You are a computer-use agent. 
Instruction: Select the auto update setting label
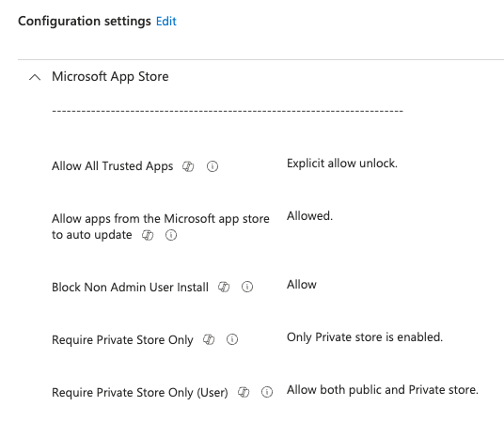[161, 227]
